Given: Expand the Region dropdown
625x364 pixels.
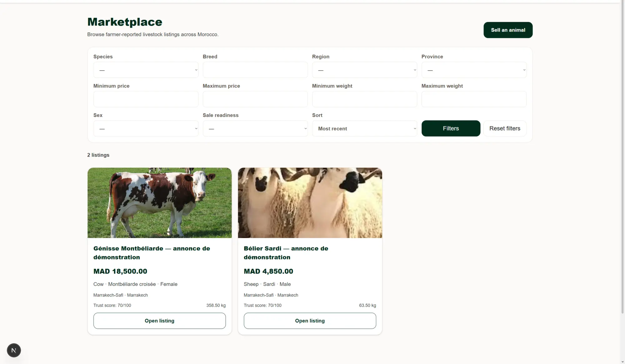Looking at the screenshot, I should tap(364, 70).
